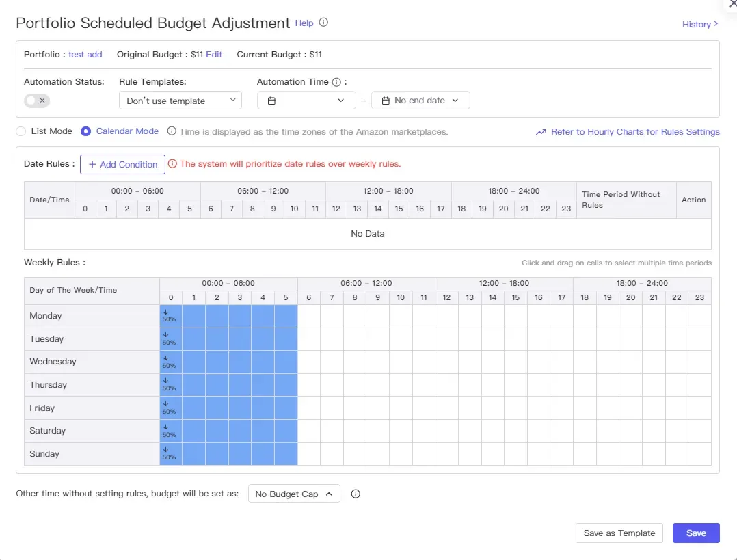Click the red warning icon beside date rules notice
The image size is (737, 560).
click(172, 163)
